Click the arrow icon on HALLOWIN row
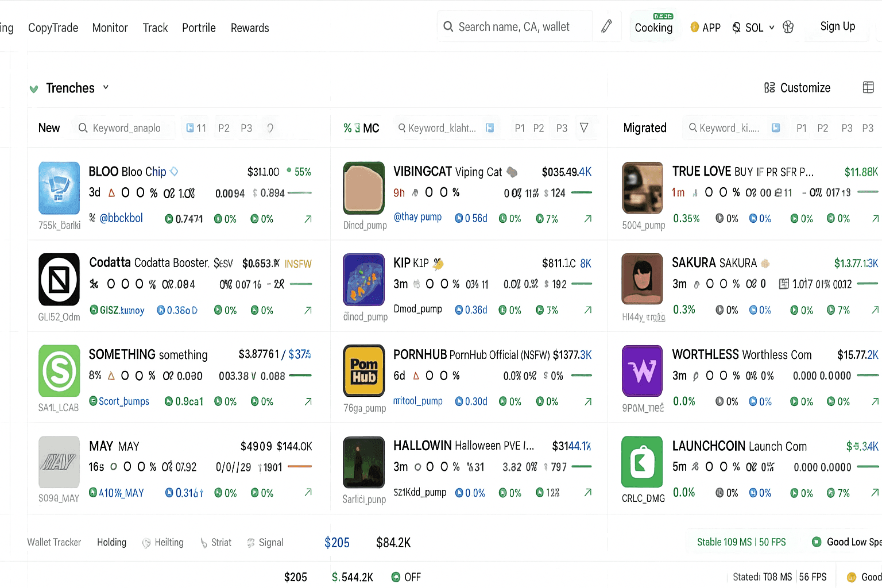 (x=587, y=492)
